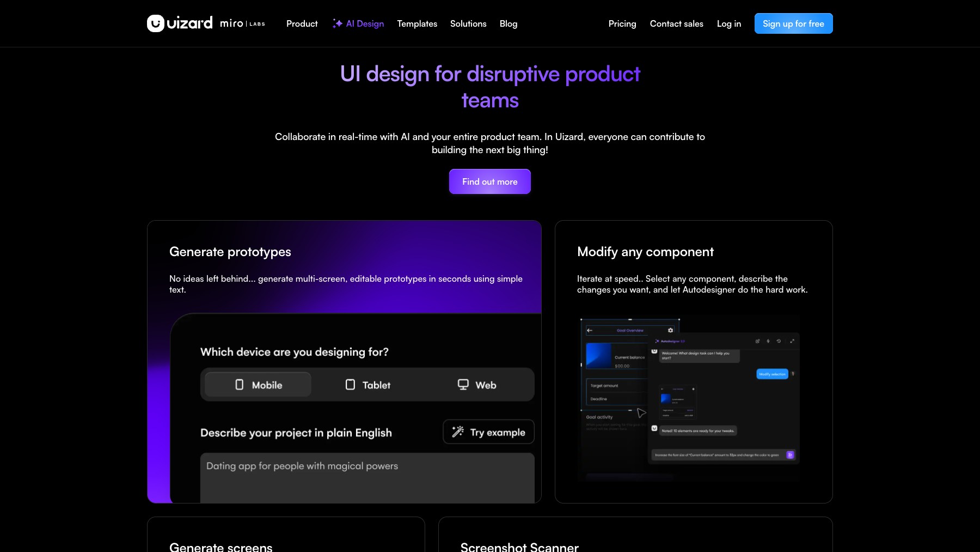Click the Generate prototypes heading
Image resolution: width=980 pixels, height=552 pixels.
tap(230, 252)
